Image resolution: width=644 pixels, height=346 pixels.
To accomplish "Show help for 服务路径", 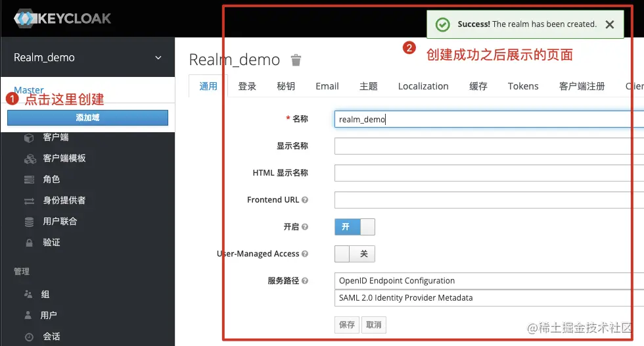I will pos(305,281).
